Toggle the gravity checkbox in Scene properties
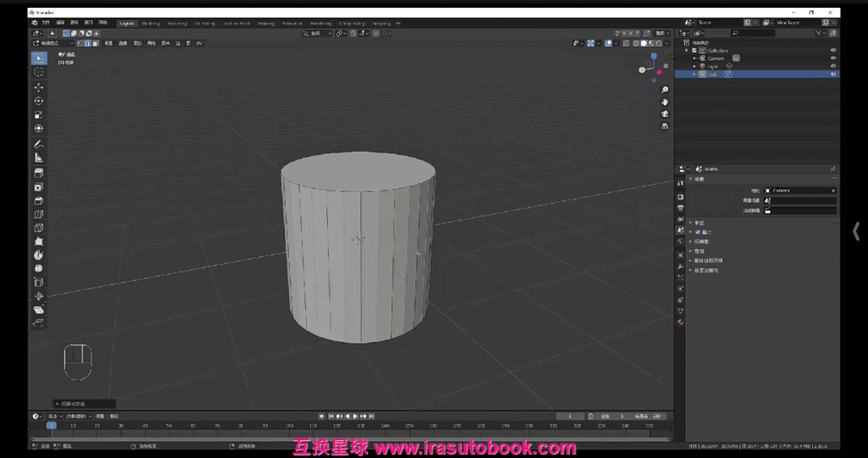Image resolution: width=868 pixels, height=458 pixels. tap(698, 232)
